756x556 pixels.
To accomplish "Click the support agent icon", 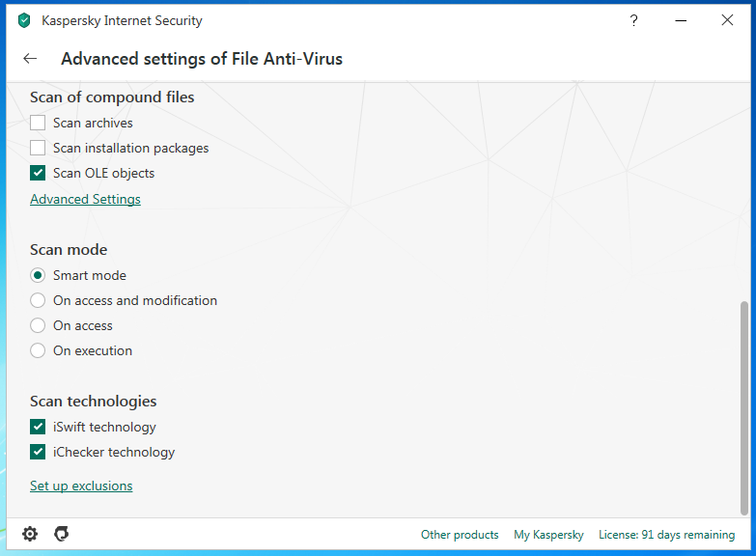I will point(62,534).
